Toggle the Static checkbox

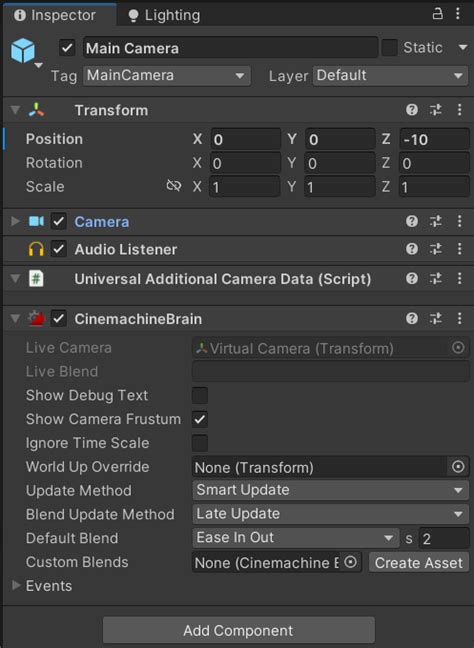pyautogui.click(x=389, y=48)
